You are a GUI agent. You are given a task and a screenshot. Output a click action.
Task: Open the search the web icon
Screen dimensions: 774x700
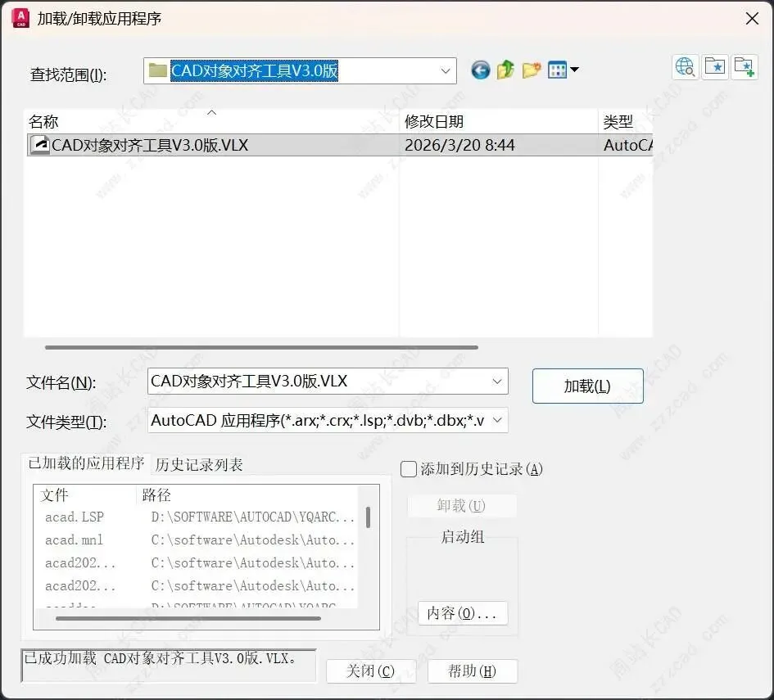click(686, 66)
